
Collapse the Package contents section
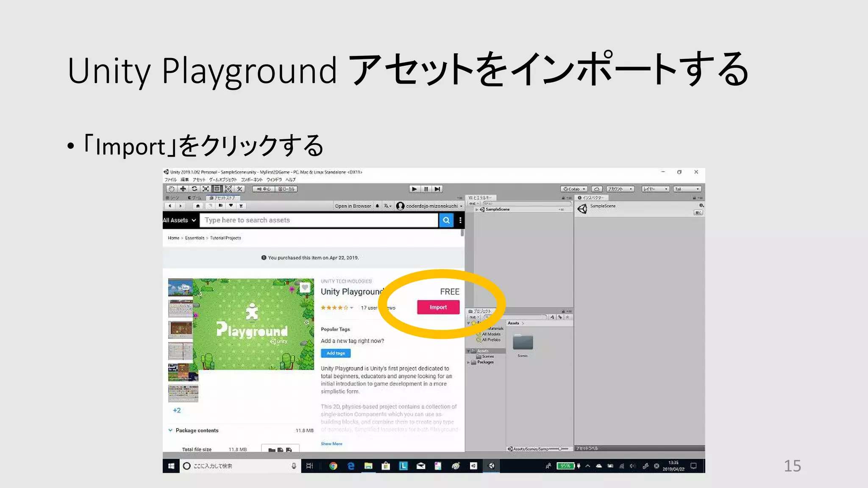click(x=170, y=430)
